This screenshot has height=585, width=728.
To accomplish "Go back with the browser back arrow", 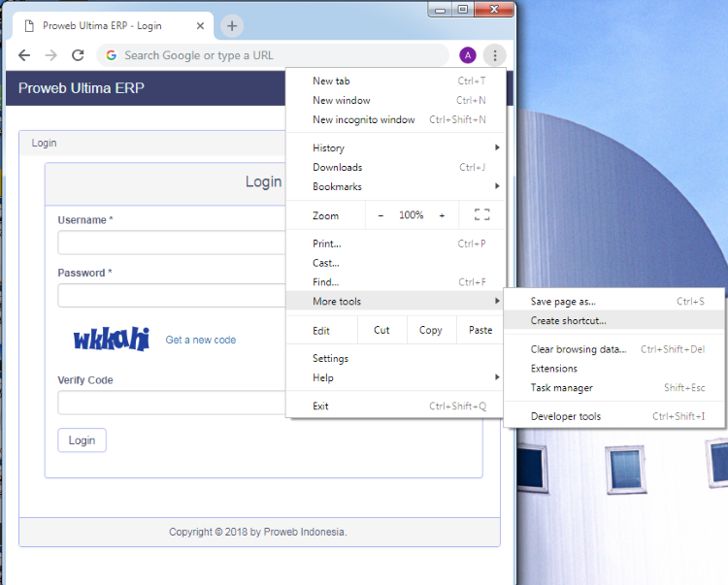I will pyautogui.click(x=24, y=55).
